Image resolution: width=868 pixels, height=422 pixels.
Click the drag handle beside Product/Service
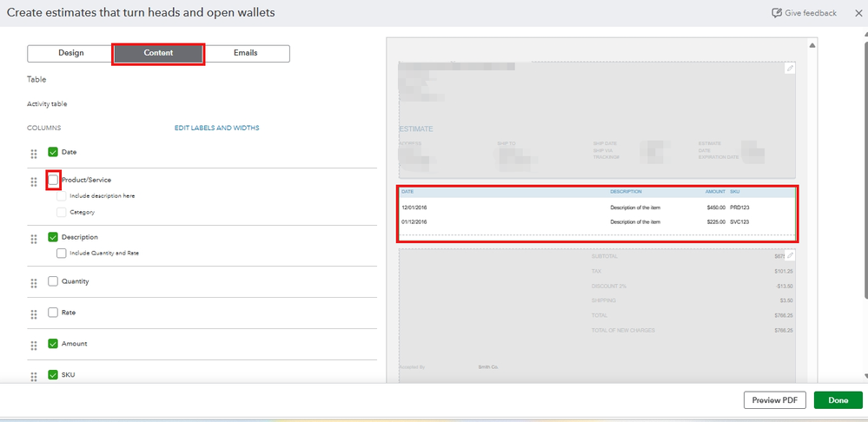point(34,181)
